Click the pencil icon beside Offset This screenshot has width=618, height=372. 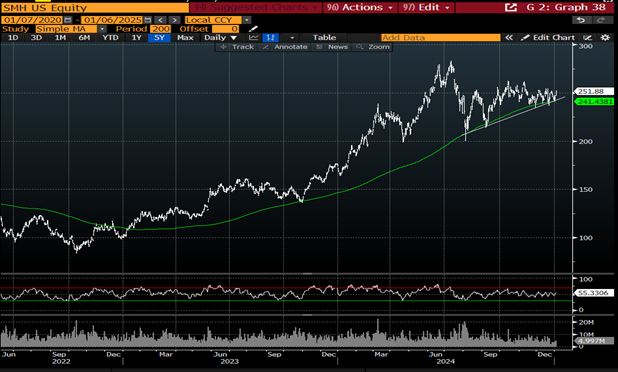coord(253,29)
